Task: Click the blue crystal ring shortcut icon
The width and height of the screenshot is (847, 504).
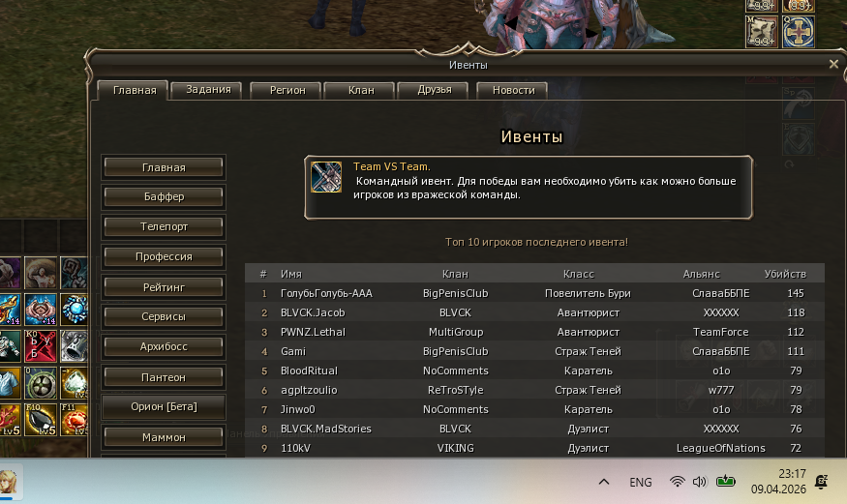Action: pos(74,310)
